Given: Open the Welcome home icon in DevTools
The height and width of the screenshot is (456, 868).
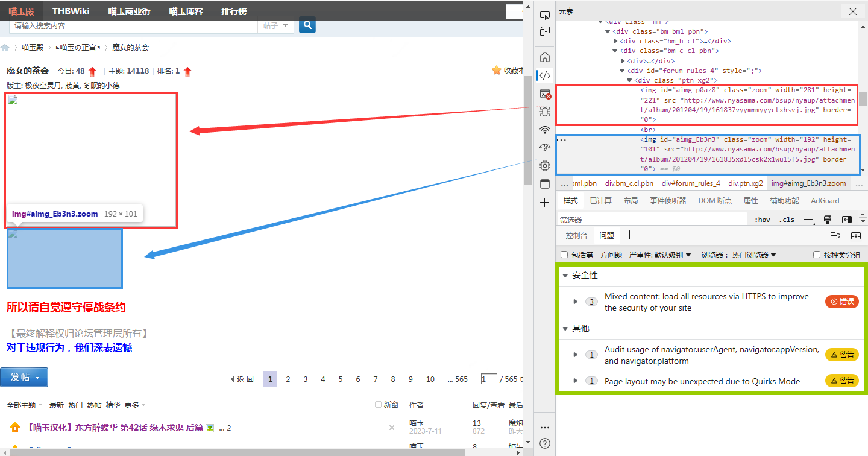Looking at the screenshot, I should tap(545, 57).
